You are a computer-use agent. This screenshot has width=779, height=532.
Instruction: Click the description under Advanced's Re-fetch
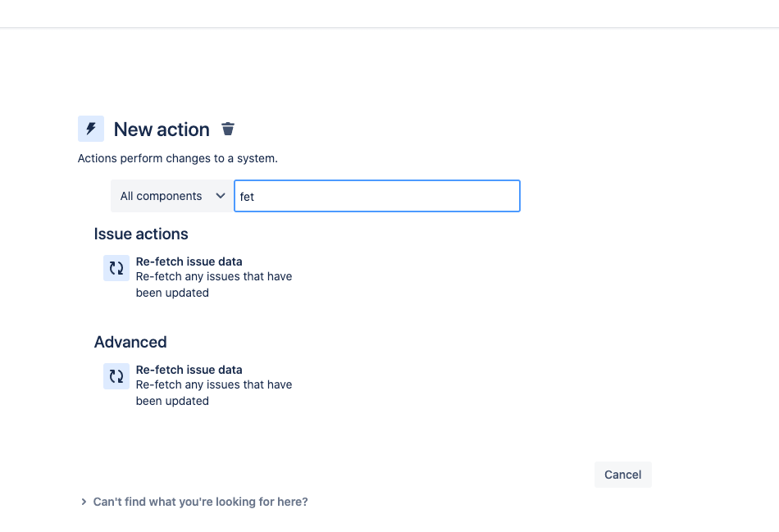click(x=213, y=393)
